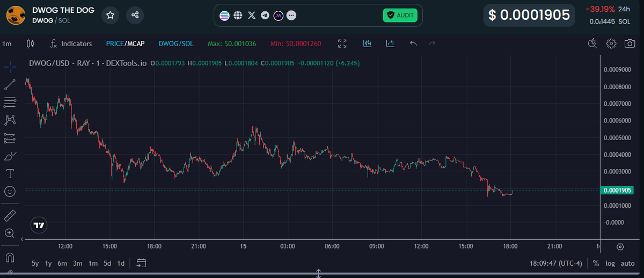Undo the last chart action

[413, 43]
